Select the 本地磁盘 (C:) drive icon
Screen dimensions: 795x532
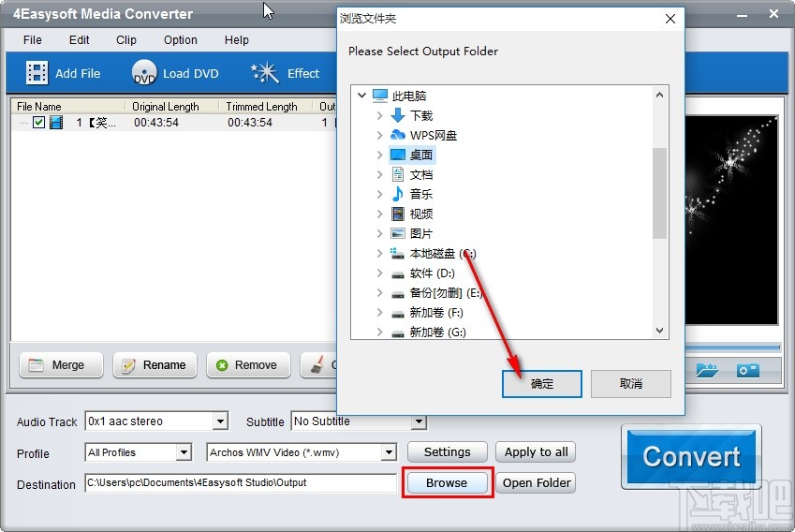pyautogui.click(x=397, y=253)
